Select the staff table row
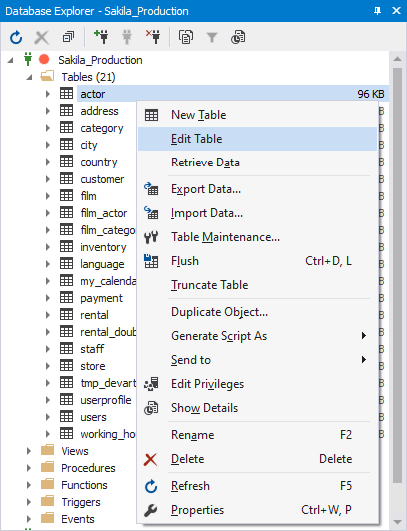 coord(92,349)
